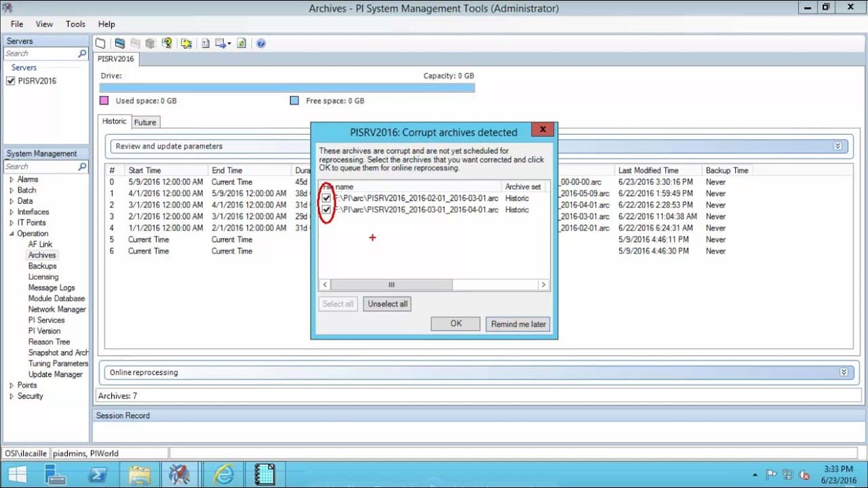This screenshot has height=488, width=868.
Task: Click the volume tray icon
Action: 804,474
